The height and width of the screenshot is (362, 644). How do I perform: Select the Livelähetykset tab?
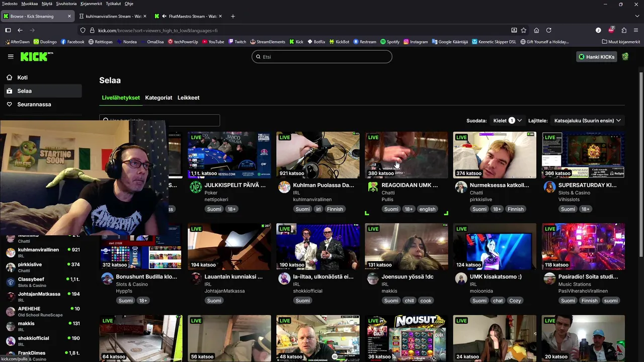[x=121, y=98]
